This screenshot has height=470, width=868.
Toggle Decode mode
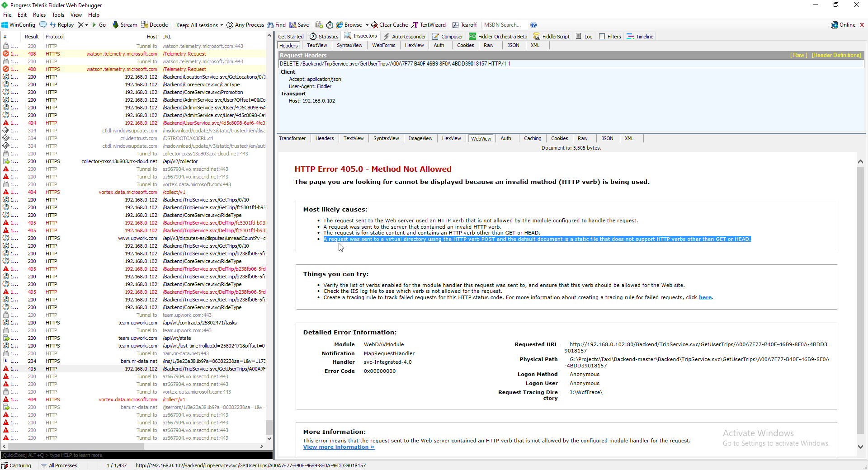pos(155,25)
